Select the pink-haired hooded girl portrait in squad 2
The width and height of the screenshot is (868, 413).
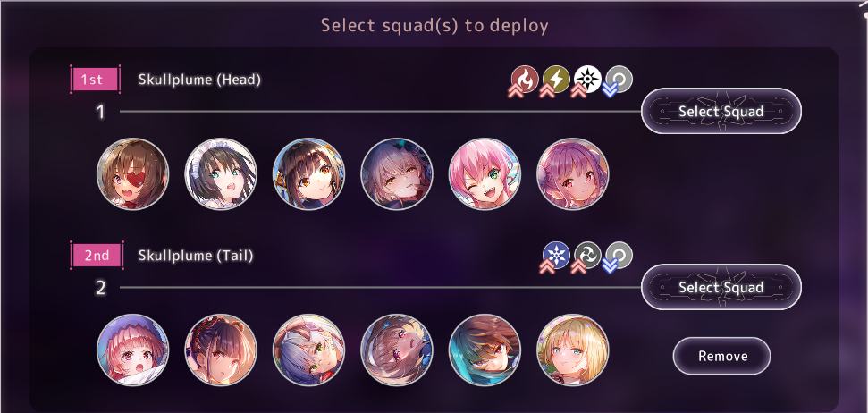pyautogui.click(x=133, y=350)
